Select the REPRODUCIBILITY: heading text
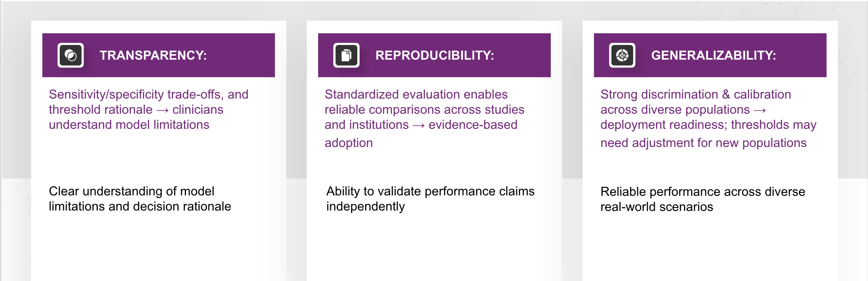 pyautogui.click(x=434, y=55)
